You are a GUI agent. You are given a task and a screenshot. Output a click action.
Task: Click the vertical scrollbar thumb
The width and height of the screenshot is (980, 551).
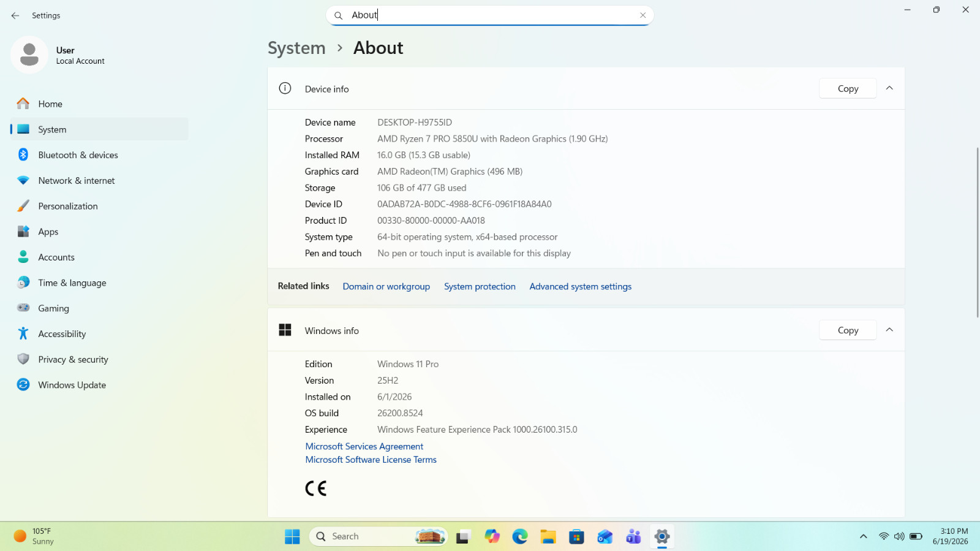point(978,232)
